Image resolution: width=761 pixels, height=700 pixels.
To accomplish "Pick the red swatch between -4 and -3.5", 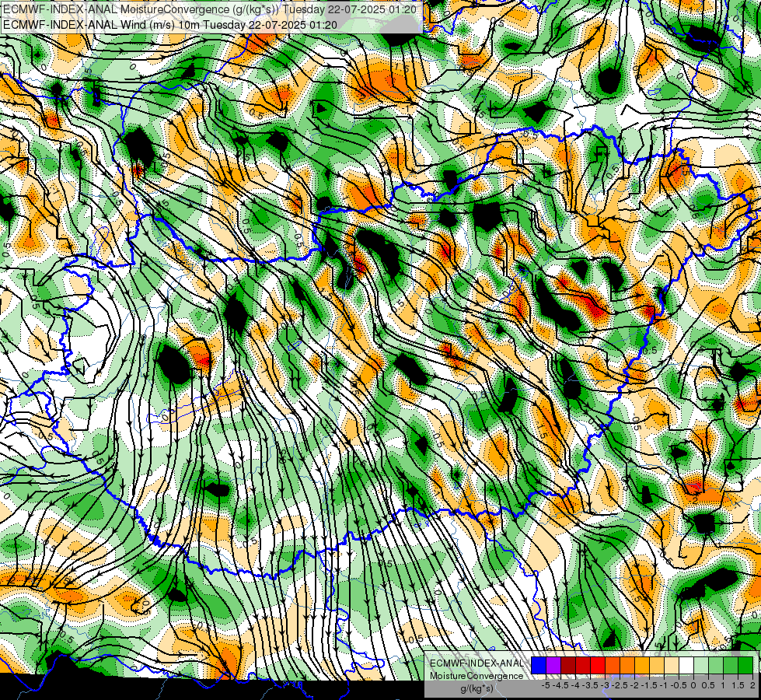I will pyautogui.click(x=583, y=665).
